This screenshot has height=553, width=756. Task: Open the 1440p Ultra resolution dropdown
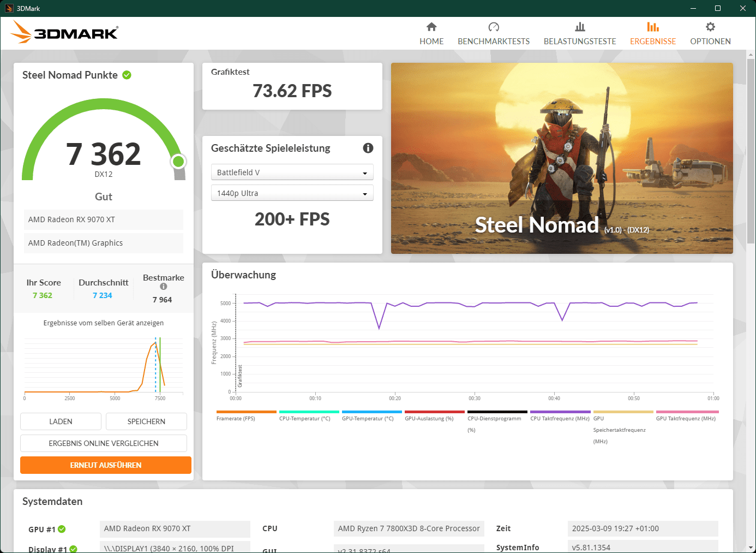coord(292,193)
